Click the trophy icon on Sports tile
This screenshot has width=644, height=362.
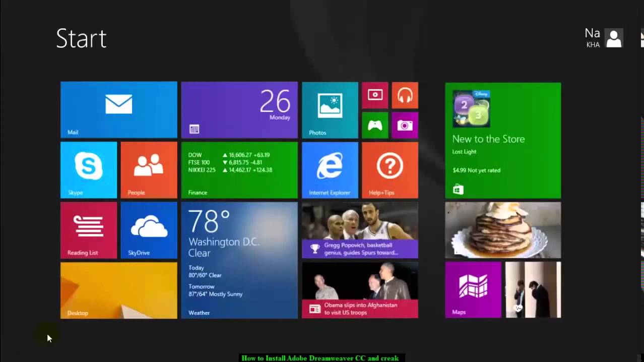[315, 249]
